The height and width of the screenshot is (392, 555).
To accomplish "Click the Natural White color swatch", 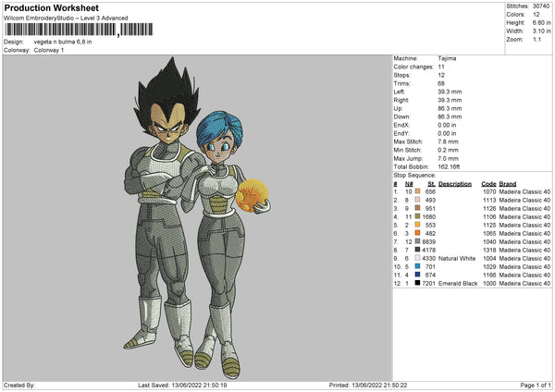I will 418,258.
